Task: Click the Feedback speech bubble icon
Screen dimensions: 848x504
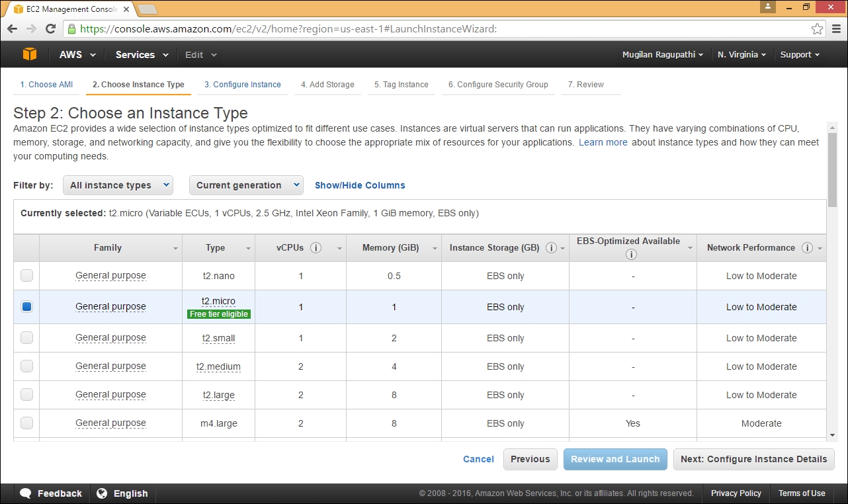Action: [x=26, y=493]
